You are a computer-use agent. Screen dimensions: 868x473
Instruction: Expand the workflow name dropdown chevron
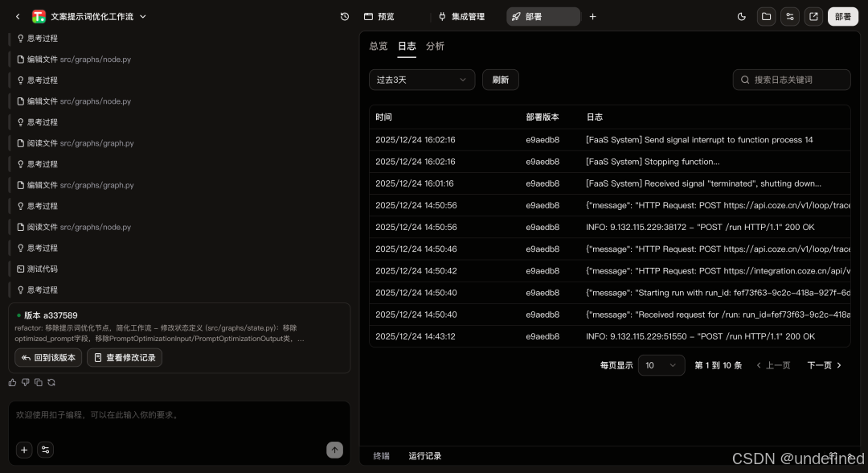143,17
